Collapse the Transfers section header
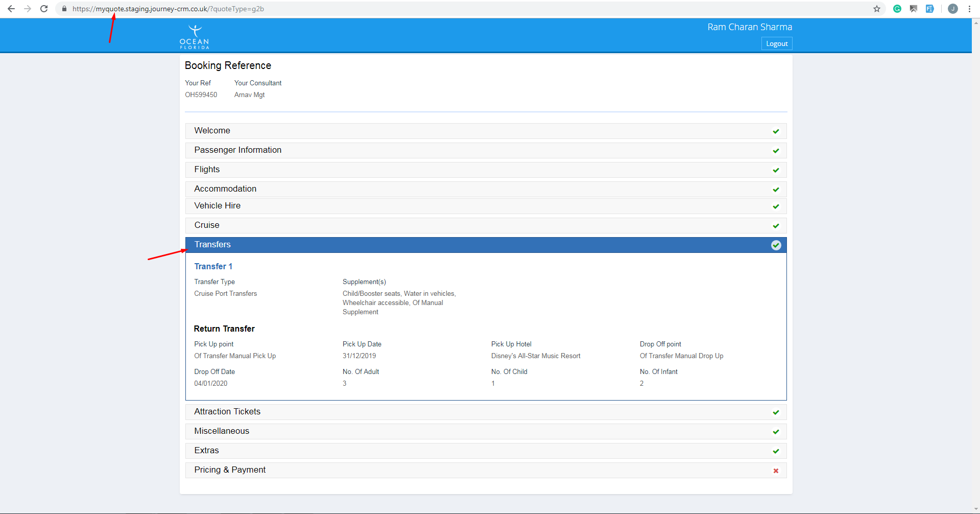The width and height of the screenshot is (980, 514). coord(486,245)
